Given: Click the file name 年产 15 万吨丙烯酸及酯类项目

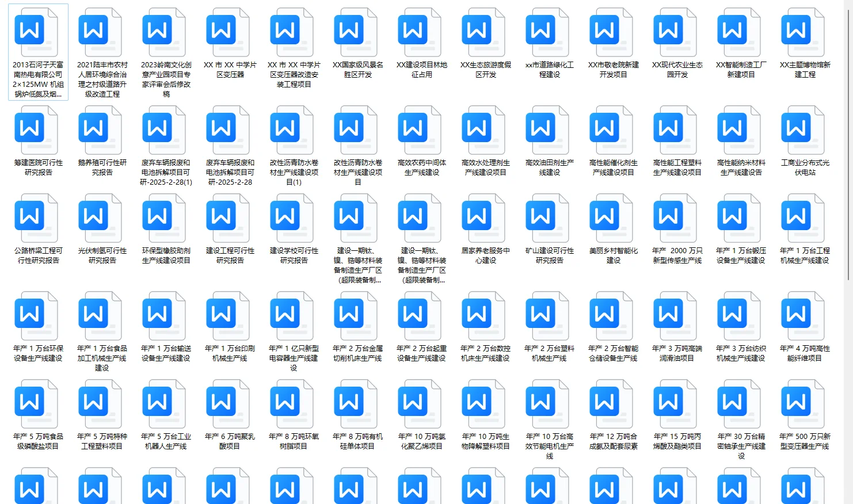Looking at the screenshot, I should 677,441.
